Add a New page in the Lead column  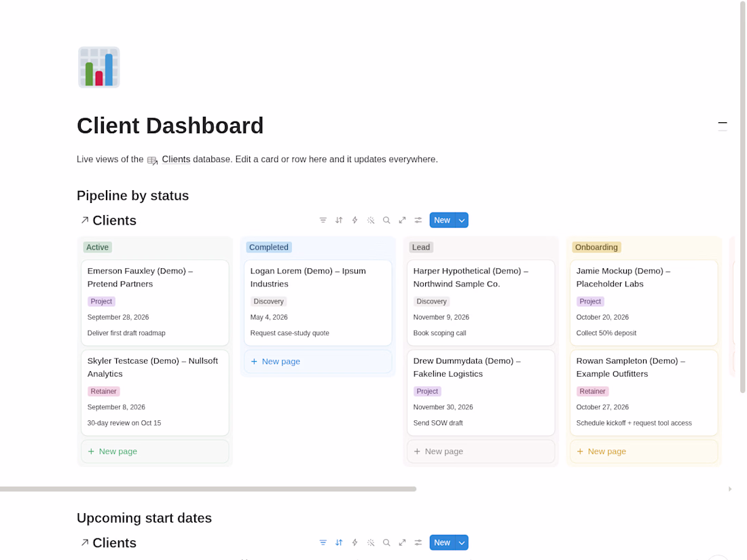(481, 451)
